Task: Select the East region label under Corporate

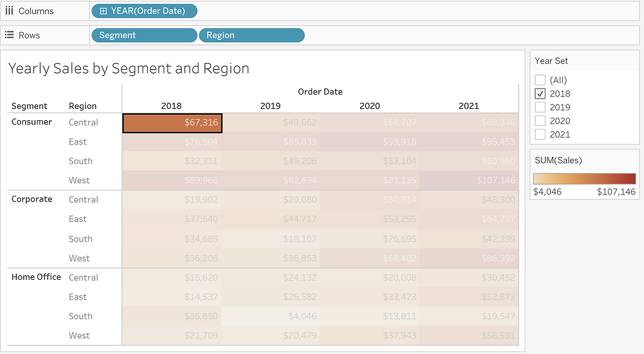Action: [x=78, y=219]
